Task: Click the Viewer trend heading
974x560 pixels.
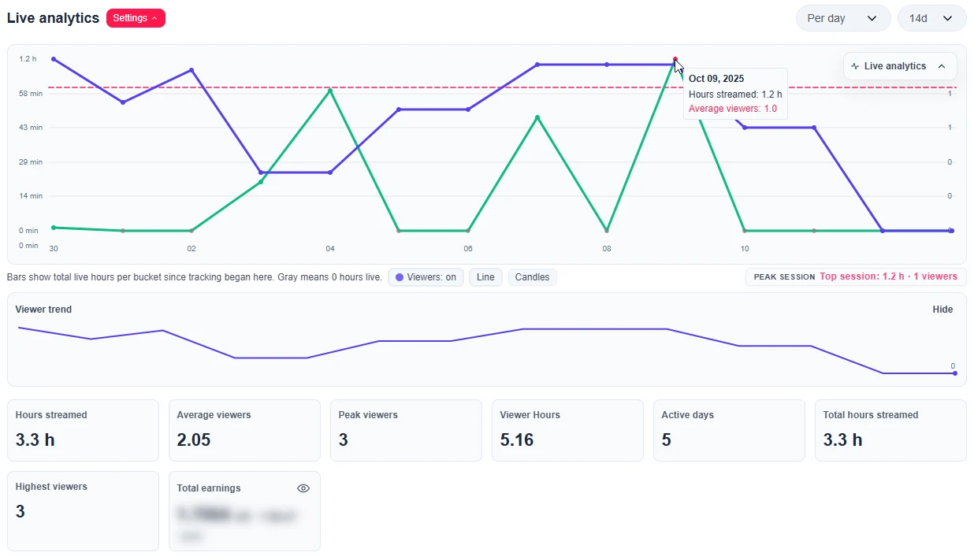Action: 43,310
